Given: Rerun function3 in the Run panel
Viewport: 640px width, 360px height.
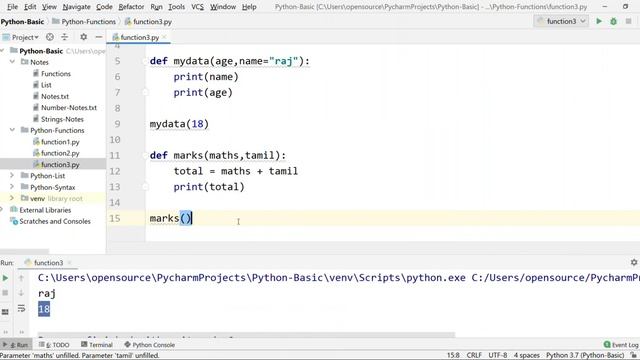Looking at the screenshot, I should [5, 278].
